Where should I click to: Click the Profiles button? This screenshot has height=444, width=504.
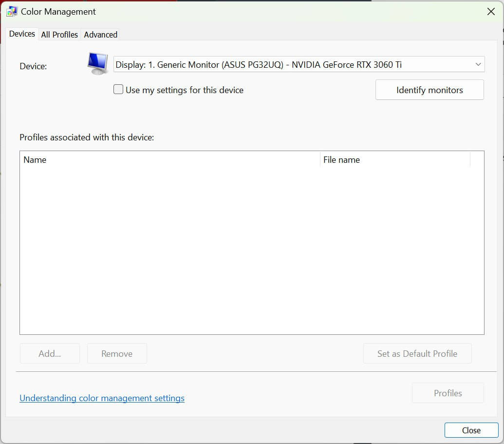448,393
